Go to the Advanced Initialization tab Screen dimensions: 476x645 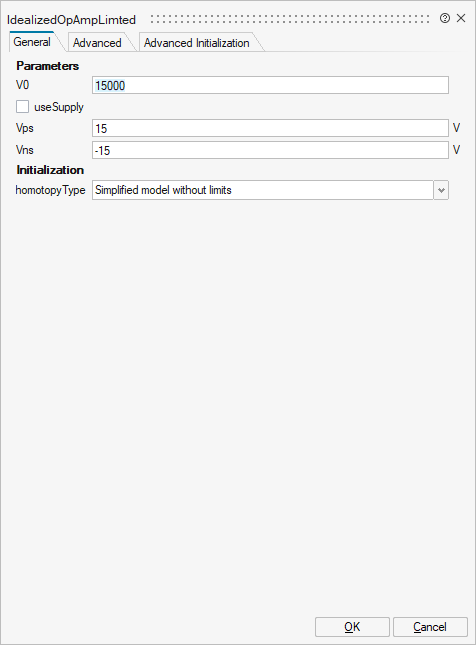coord(197,43)
